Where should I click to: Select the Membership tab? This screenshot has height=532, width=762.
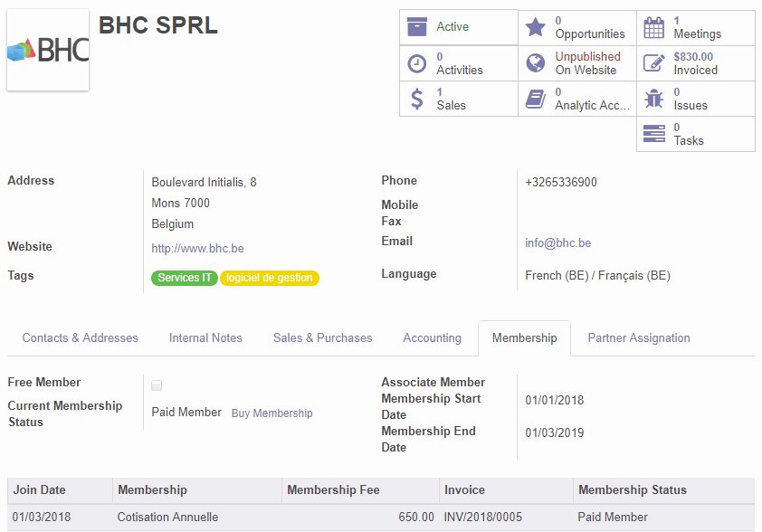tap(524, 338)
